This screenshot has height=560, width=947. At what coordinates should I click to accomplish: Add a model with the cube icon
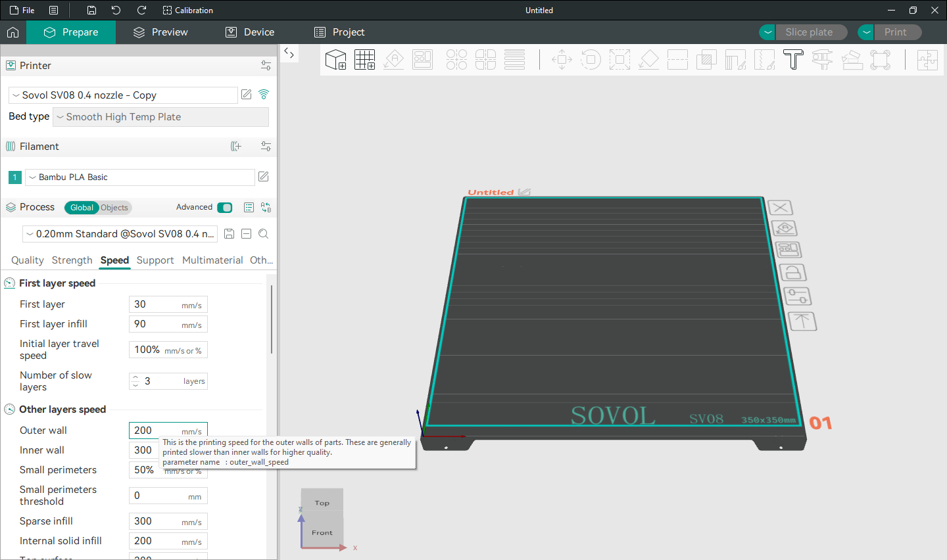(x=336, y=60)
